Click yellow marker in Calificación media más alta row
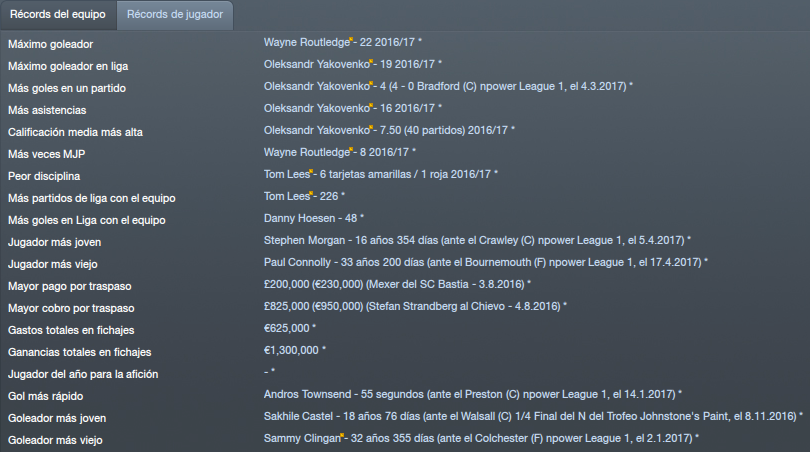This screenshot has height=452, width=810. [x=371, y=128]
